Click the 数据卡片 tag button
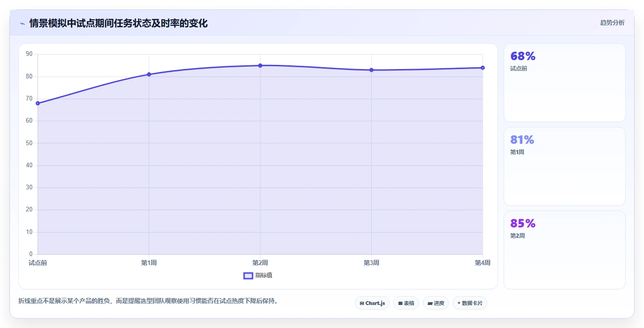 pyautogui.click(x=470, y=303)
